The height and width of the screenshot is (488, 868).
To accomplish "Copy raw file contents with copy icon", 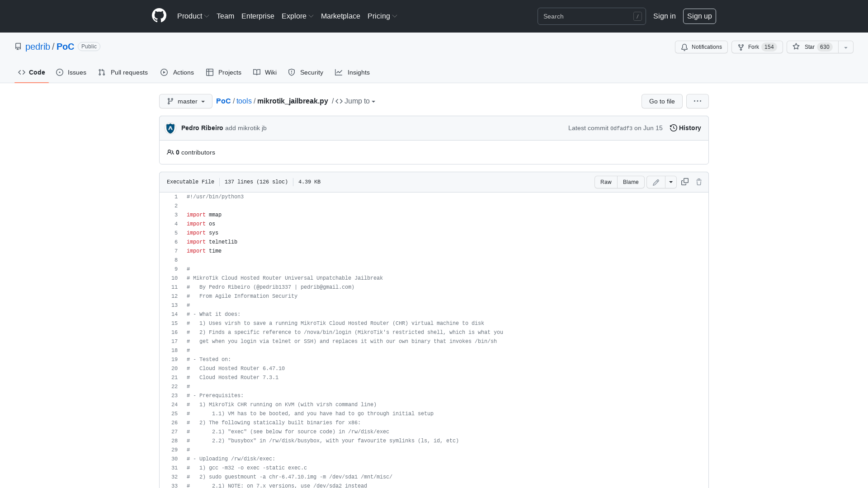I will [684, 182].
